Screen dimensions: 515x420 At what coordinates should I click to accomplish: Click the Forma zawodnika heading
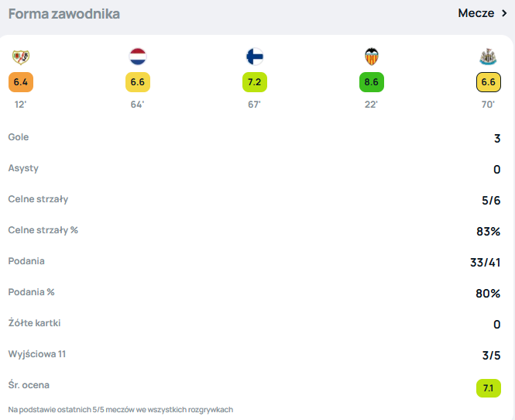(x=64, y=14)
